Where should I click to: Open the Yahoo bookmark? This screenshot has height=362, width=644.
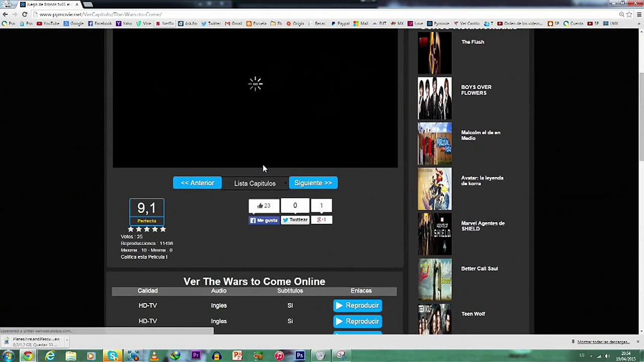pyautogui.click(x=123, y=24)
